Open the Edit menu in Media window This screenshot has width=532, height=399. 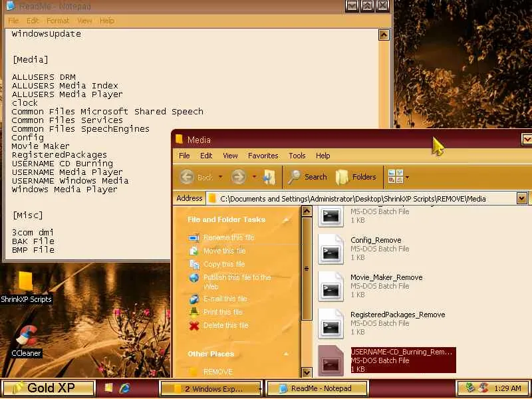coord(206,156)
